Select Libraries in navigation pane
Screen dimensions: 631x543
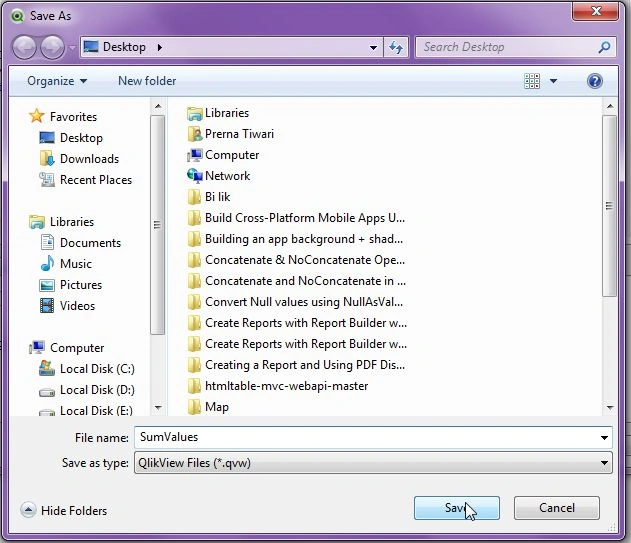(x=62, y=222)
